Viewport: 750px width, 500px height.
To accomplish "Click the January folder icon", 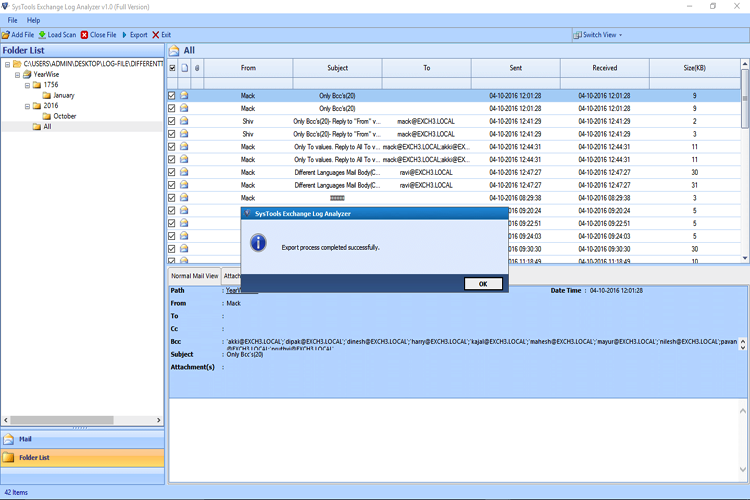I will tap(46, 95).
